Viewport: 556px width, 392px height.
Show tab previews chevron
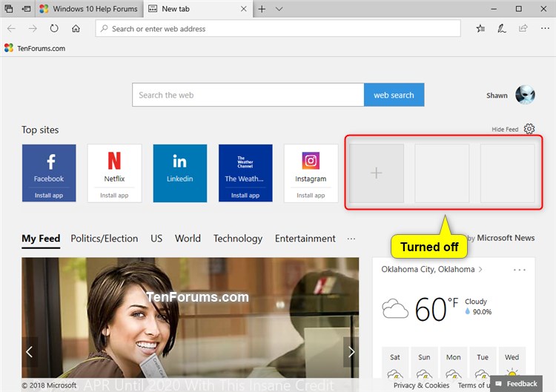(x=279, y=9)
